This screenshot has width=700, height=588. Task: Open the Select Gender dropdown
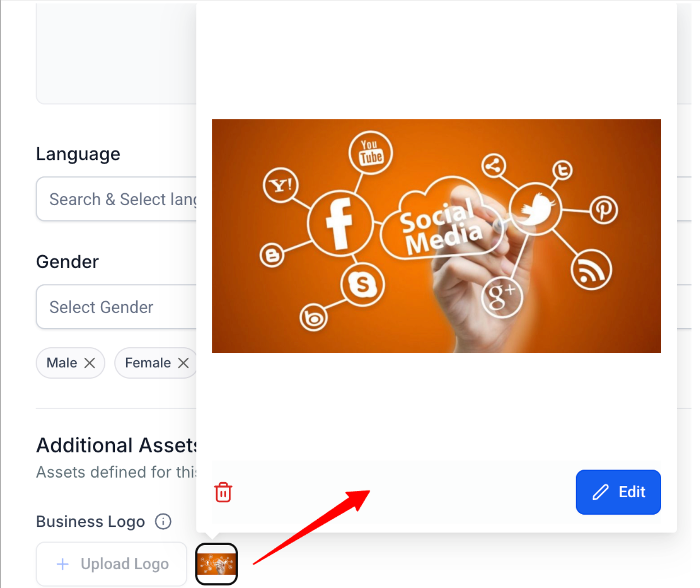click(x=117, y=307)
